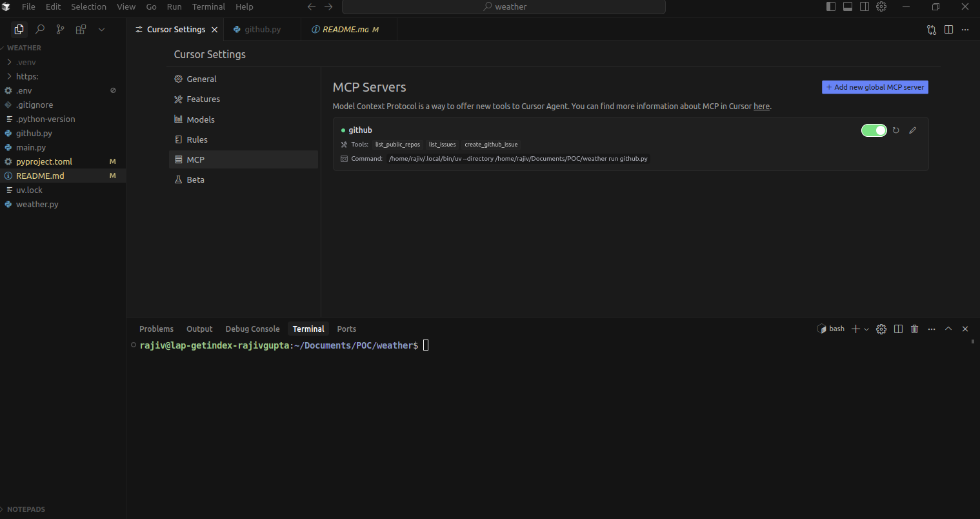Screen dimensions: 980x519
Task: Kill the terminal with the trash icon
Action: pyautogui.click(x=914, y=329)
